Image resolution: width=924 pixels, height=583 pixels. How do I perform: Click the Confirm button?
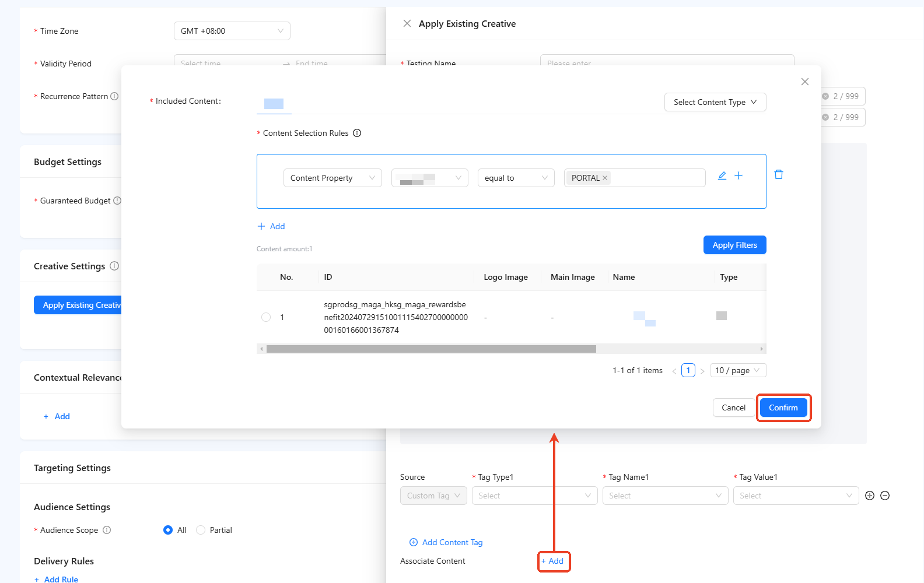783,408
